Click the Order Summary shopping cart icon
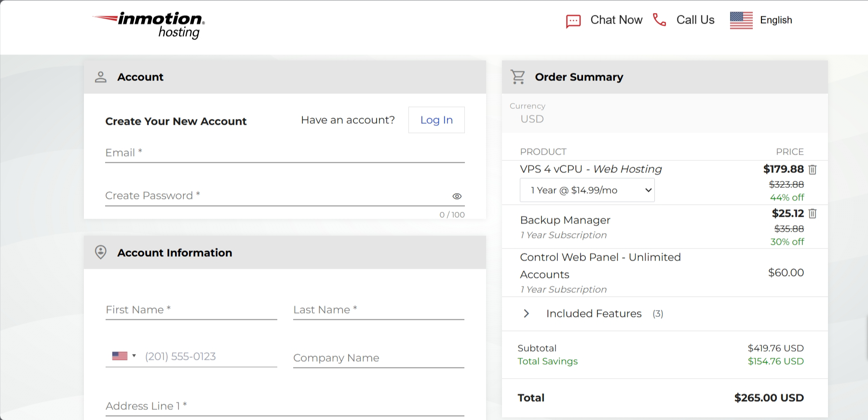 [x=518, y=77]
